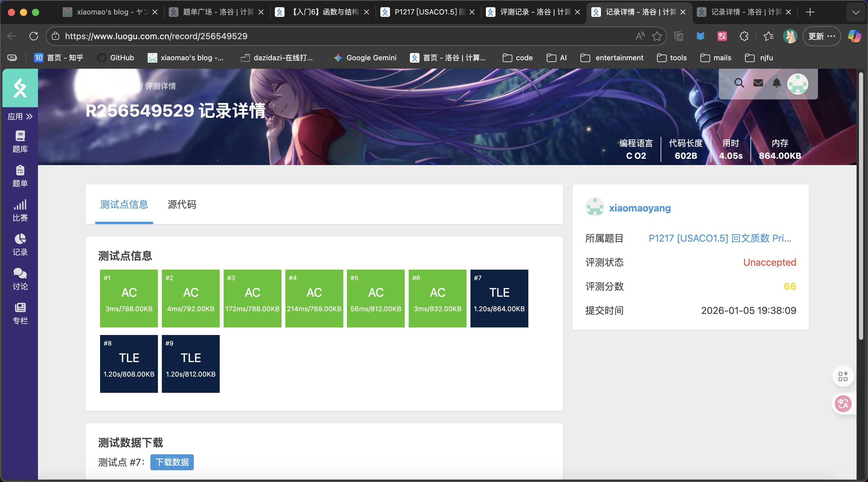This screenshot has height=482, width=868.
Task: Click the floating translate icon at right edge
Action: point(843,403)
